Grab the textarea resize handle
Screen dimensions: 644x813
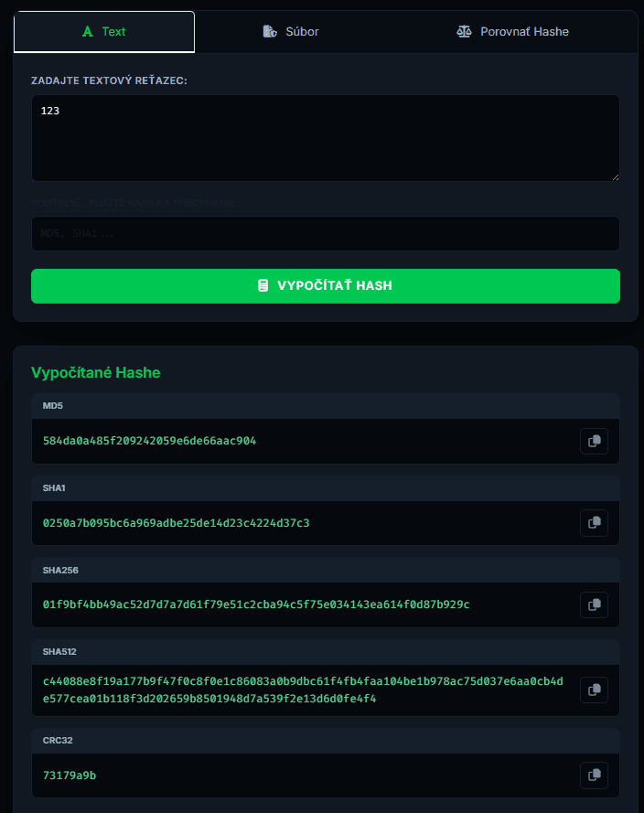pyautogui.click(x=615, y=177)
